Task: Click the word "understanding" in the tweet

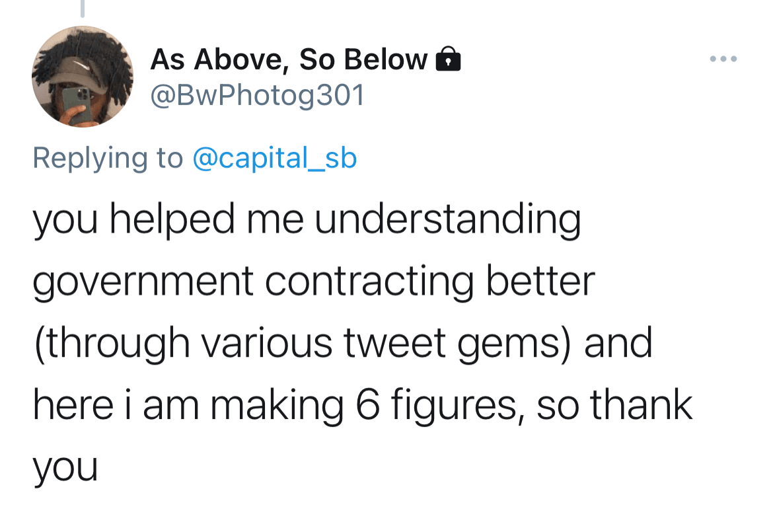Action: tap(447, 220)
